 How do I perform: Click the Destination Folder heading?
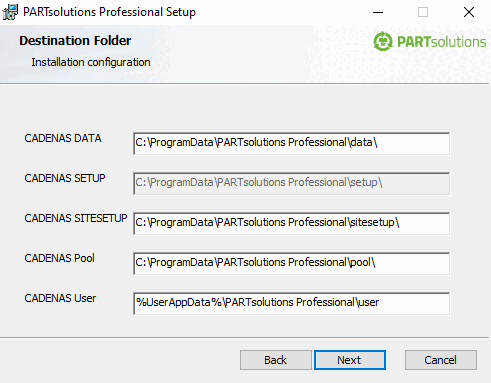coord(75,41)
